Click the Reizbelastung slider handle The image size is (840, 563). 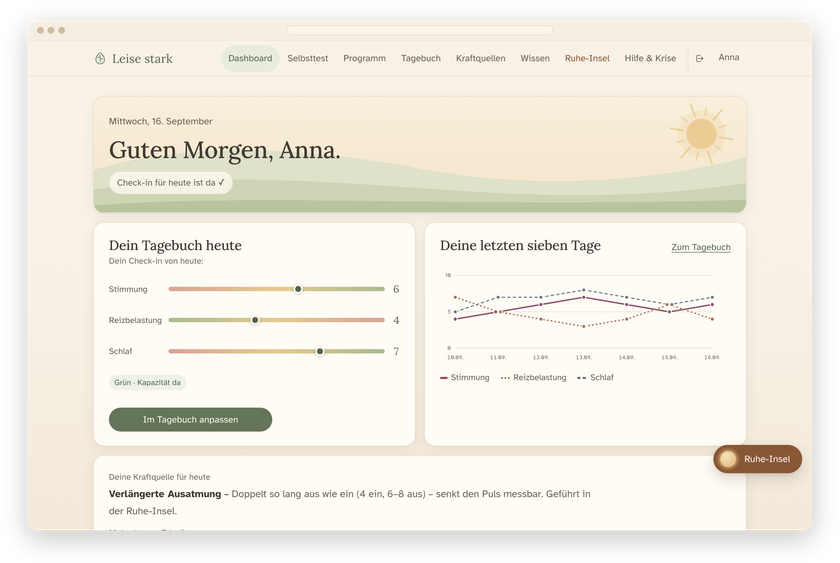[255, 320]
